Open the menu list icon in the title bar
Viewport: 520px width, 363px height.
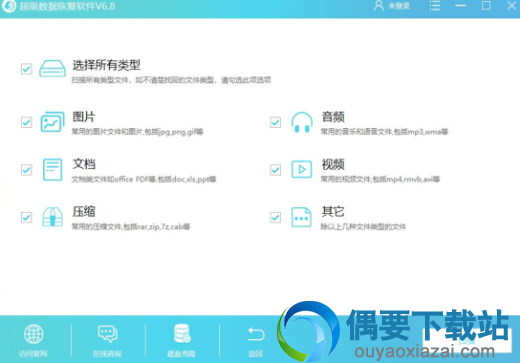pos(435,6)
